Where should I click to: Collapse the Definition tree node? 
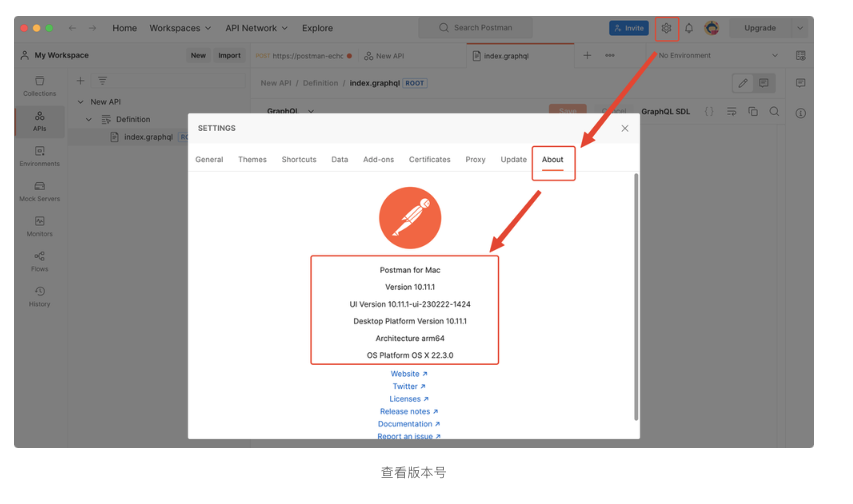89,119
